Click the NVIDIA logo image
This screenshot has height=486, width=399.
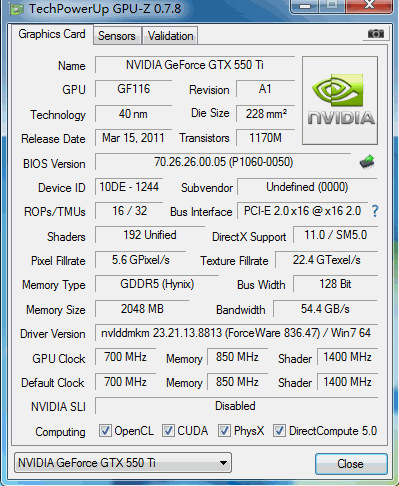coord(340,100)
